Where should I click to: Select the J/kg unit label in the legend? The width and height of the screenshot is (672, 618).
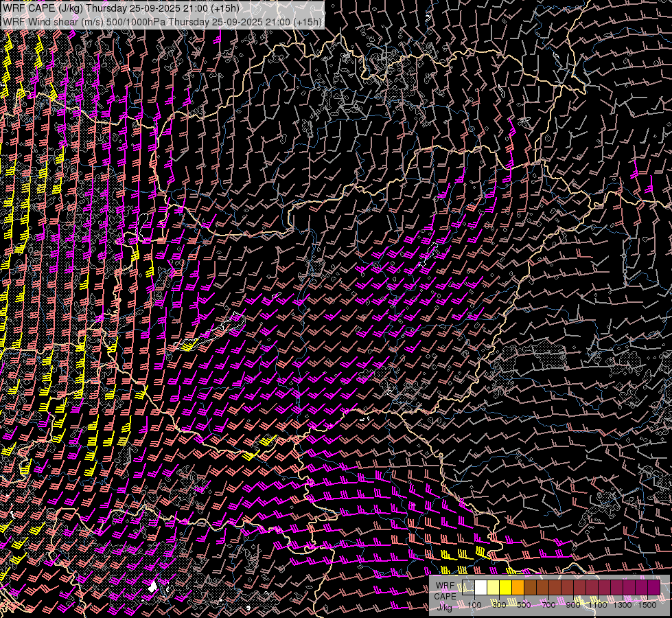[445, 606]
